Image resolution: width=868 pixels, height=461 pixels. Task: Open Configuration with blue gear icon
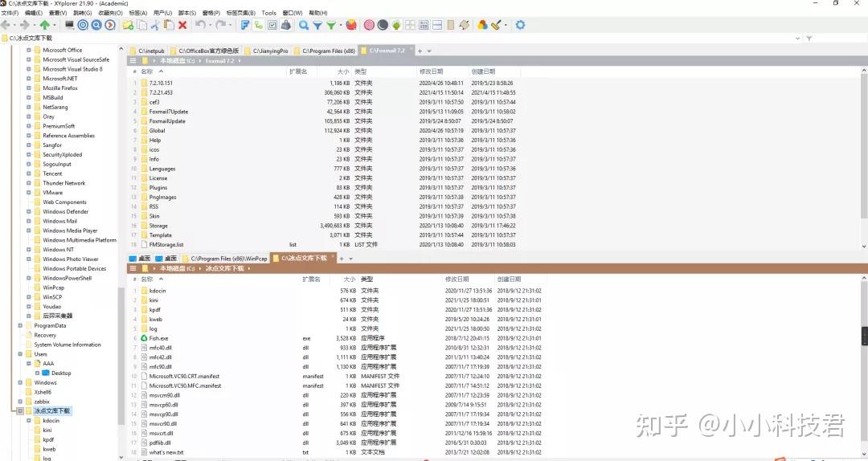520,25
